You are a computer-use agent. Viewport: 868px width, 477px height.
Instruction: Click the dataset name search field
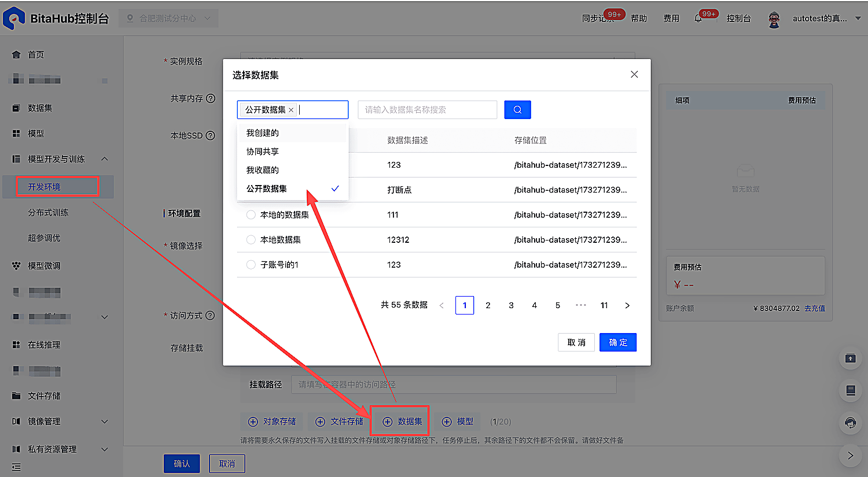[x=428, y=110]
